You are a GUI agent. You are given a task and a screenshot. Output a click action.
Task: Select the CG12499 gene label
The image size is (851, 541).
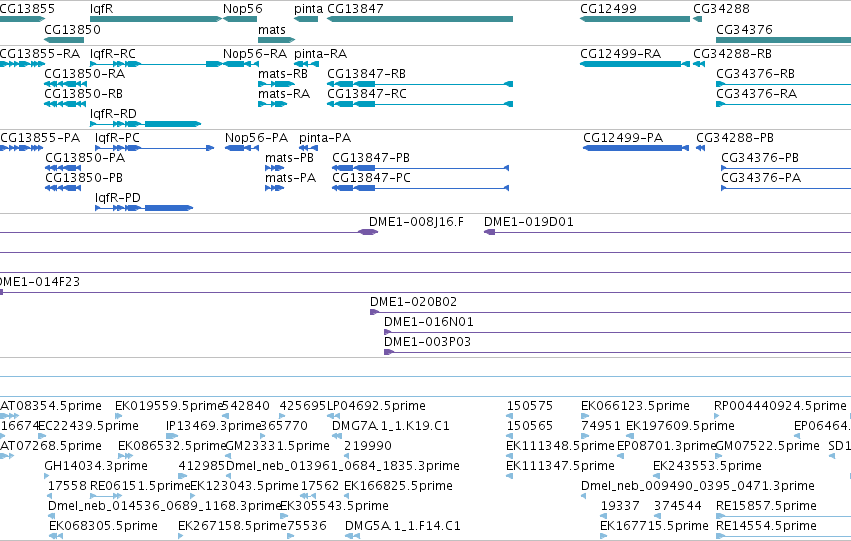click(x=608, y=9)
